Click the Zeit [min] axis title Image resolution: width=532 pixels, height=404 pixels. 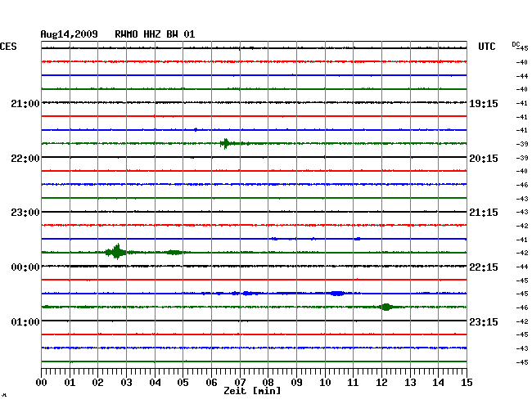click(252, 391)
